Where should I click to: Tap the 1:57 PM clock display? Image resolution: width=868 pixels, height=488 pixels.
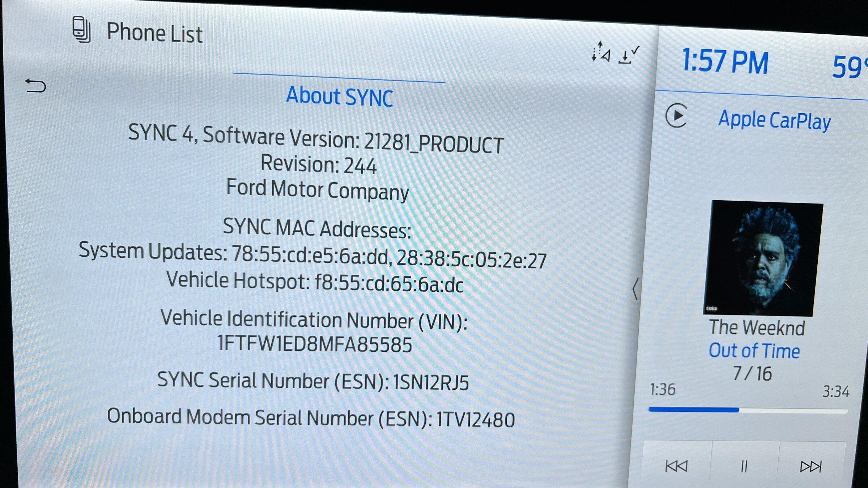[x=725, y=62]
